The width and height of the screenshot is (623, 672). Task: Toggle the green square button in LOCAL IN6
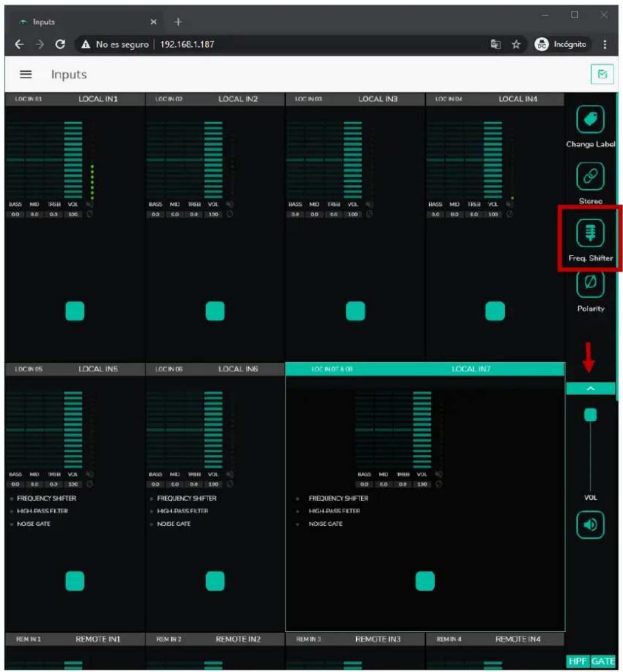pos(215,581)
